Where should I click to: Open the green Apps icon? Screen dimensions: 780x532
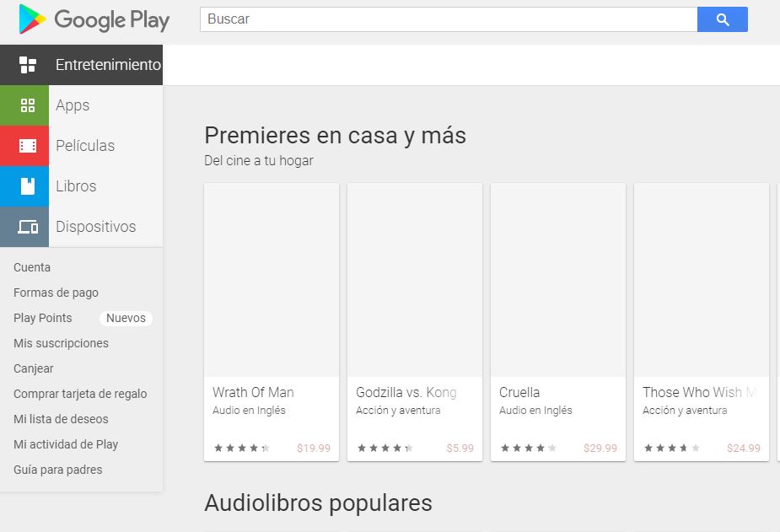28,105
